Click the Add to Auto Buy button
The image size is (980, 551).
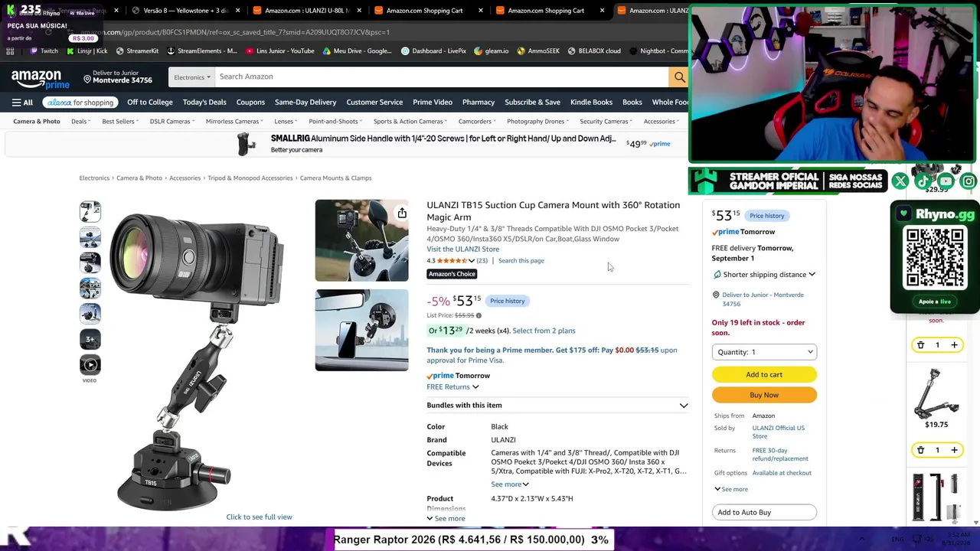[x=764, y=513]
